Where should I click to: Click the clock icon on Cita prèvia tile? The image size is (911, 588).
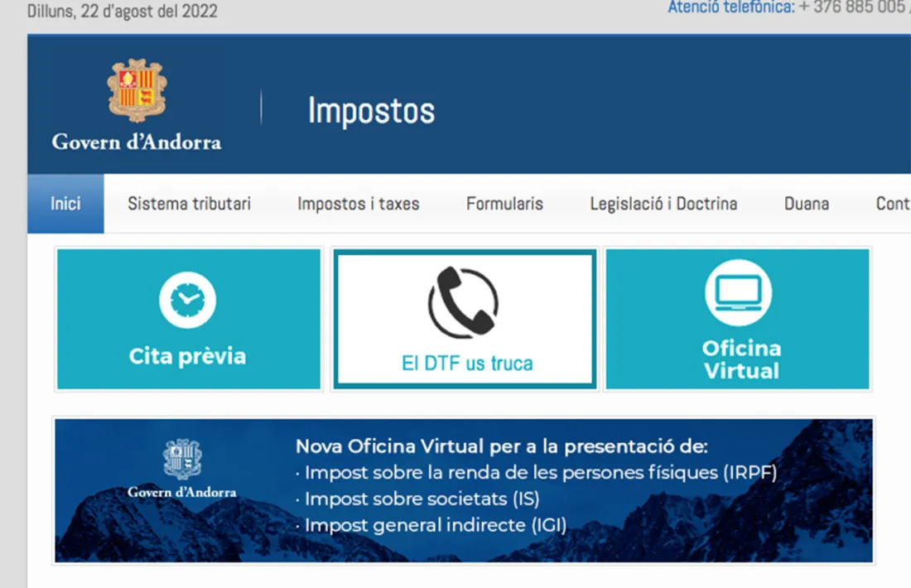tap(188, 299)
